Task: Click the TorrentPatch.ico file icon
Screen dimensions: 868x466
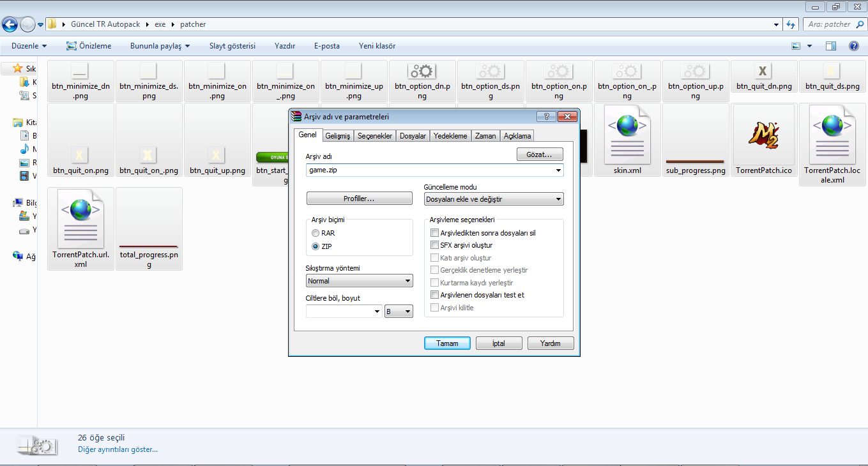Action: pos(763,135)
